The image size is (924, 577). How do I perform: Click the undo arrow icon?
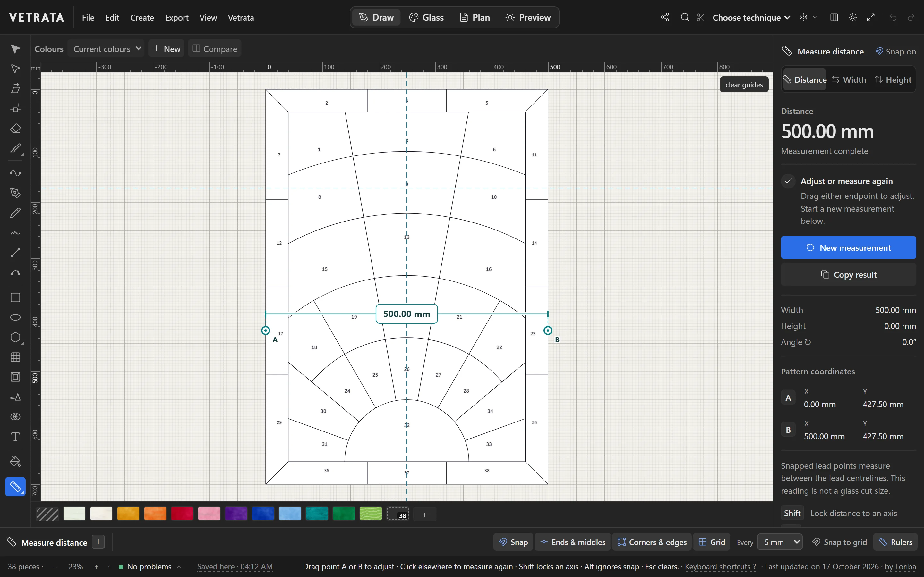pos(893,17)
